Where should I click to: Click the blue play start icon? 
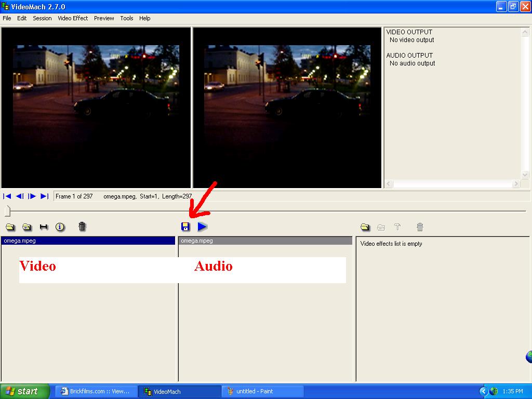tap(202, 227)
